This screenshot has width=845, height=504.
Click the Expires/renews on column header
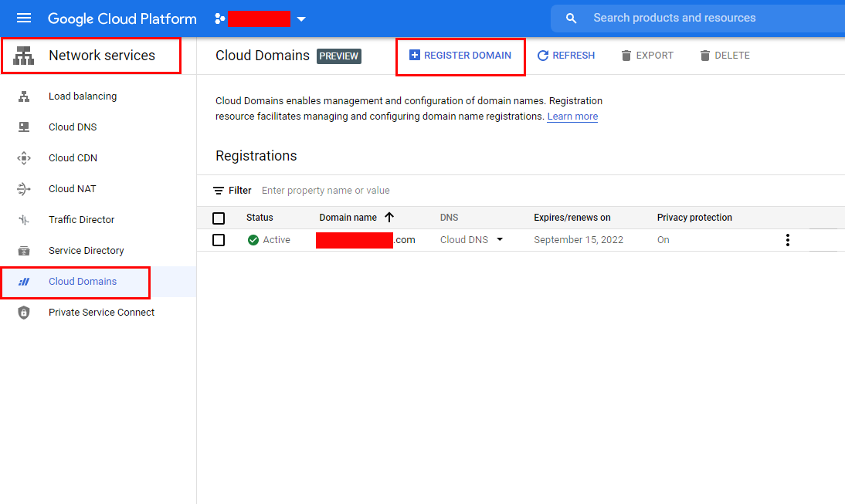coord(572,218)
